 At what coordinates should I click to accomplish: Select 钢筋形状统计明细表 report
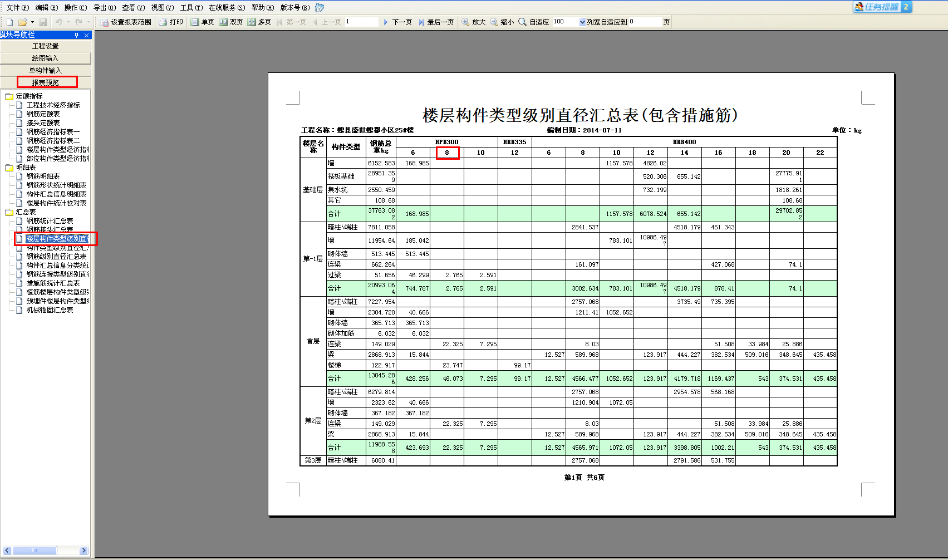[x=56, y=185]
